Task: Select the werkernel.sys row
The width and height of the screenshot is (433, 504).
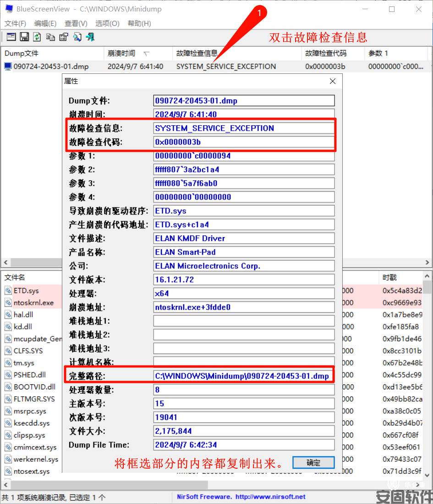Action: tap(36, 460)
